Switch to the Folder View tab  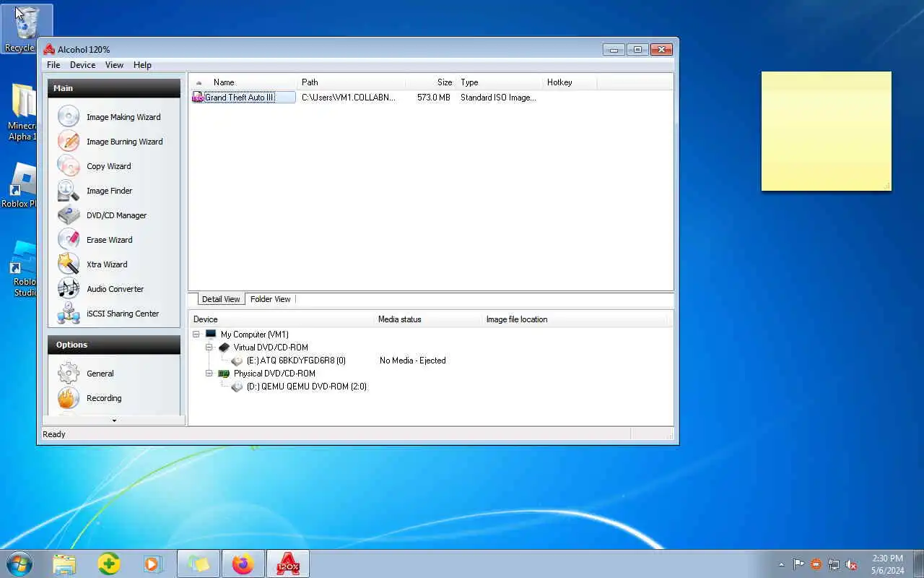[271, 299]
